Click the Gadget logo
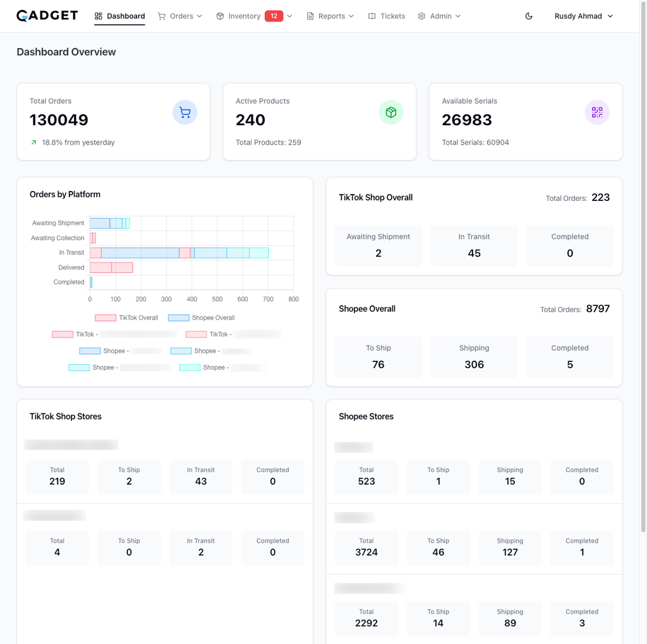The height and width of the screenshot is (644, 647). (x=47, y=16)
